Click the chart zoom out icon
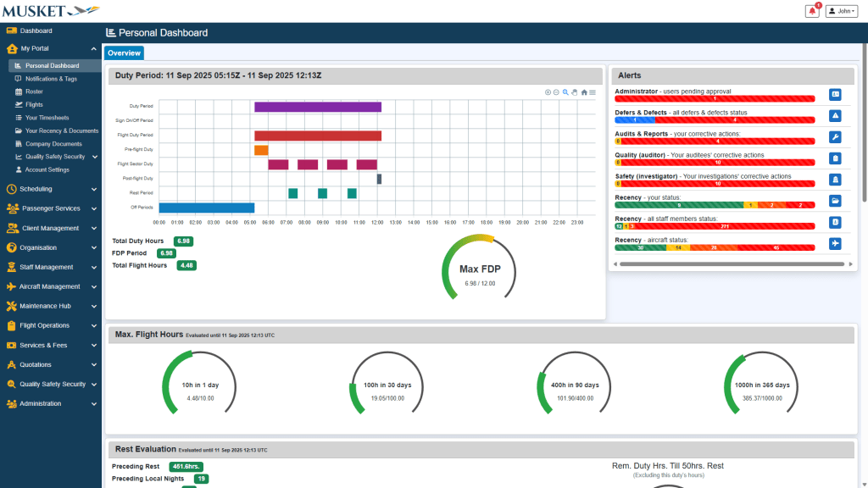This screenshot has width=868, height=488. (556, 91)
